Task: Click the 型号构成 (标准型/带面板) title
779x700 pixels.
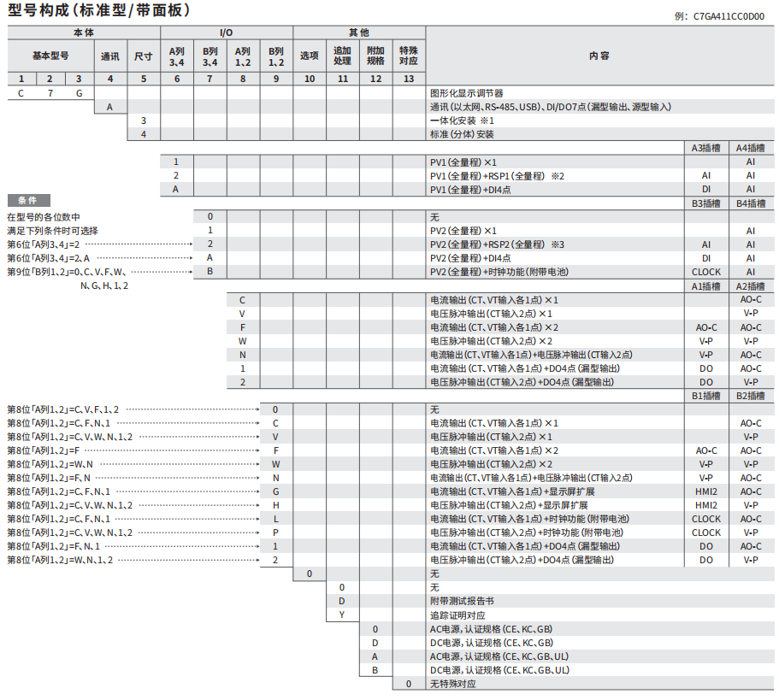Action: pos(99,11)
